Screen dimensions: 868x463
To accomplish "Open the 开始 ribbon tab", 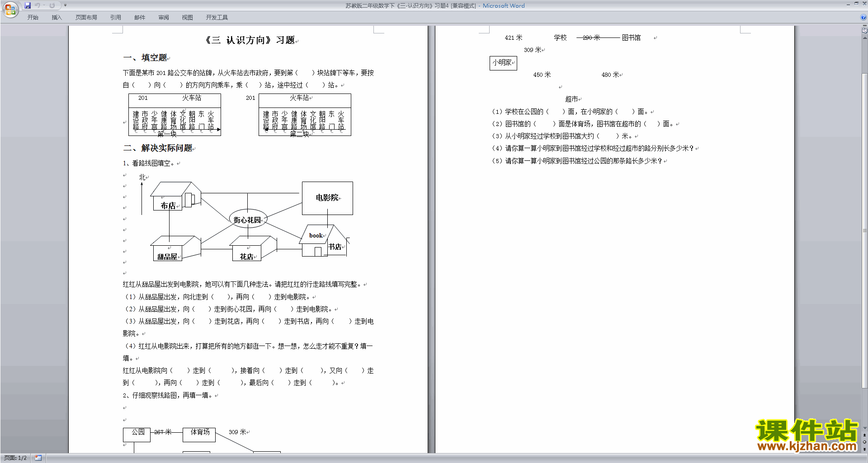I will (x=33, y=18).
